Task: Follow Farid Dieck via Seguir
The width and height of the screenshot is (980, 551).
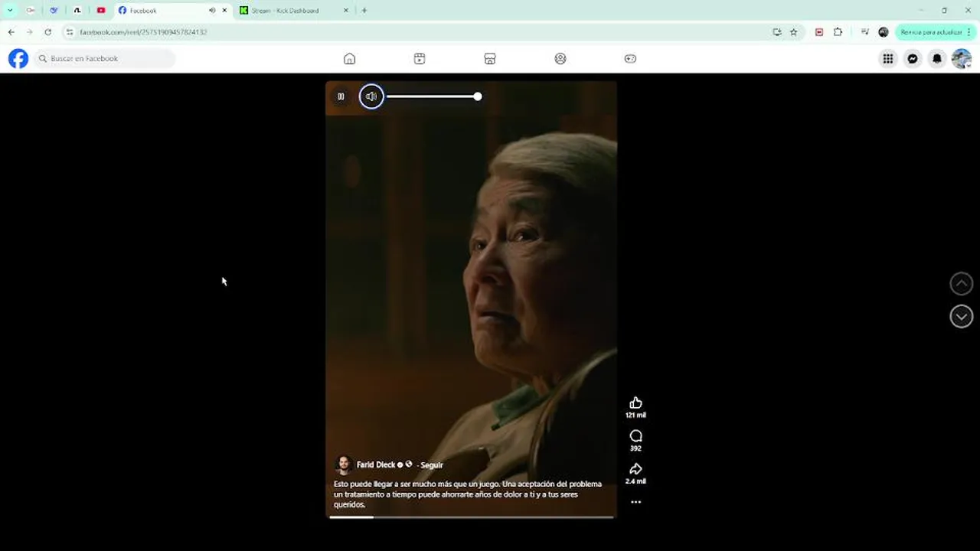Action: (x=431, y=465)
